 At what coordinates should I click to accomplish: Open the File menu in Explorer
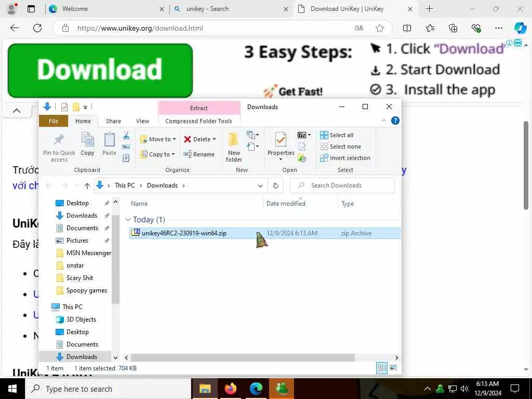click(x=54, y=121)
